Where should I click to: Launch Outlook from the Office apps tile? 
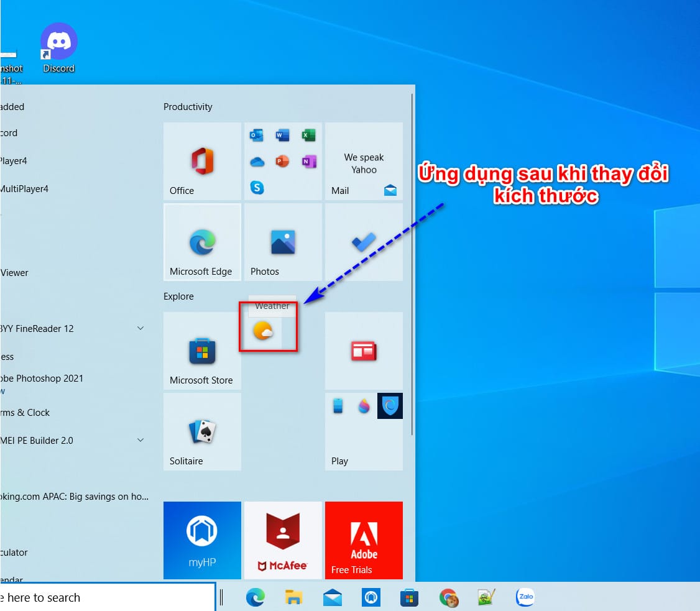click(x=257, y=135)
